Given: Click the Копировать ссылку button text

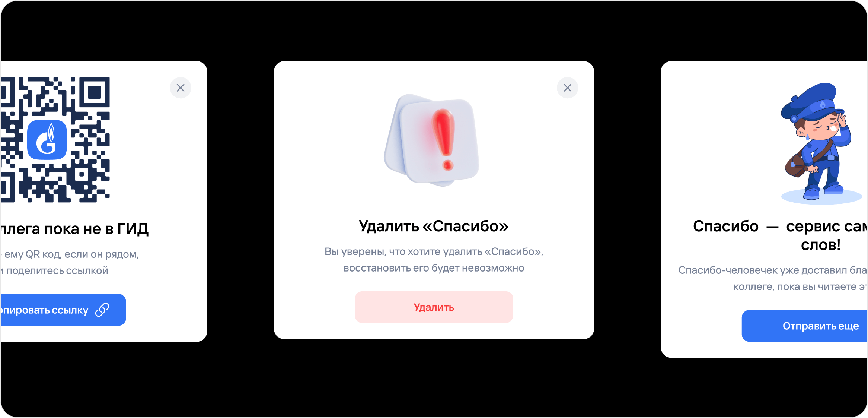Looking at the screenshot, I should 44,310.
